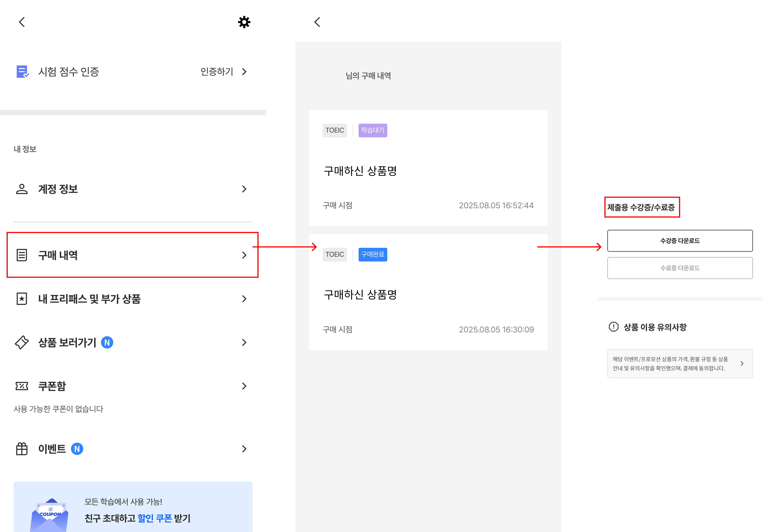
Task: Click the star-box icon for 내 프리패스
Action: pos(22,299)
